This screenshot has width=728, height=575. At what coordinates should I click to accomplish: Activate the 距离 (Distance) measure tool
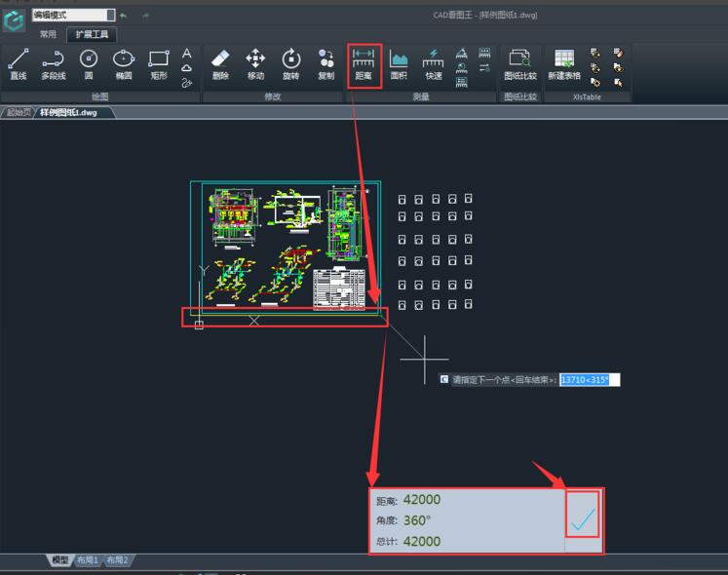(364, 64)
